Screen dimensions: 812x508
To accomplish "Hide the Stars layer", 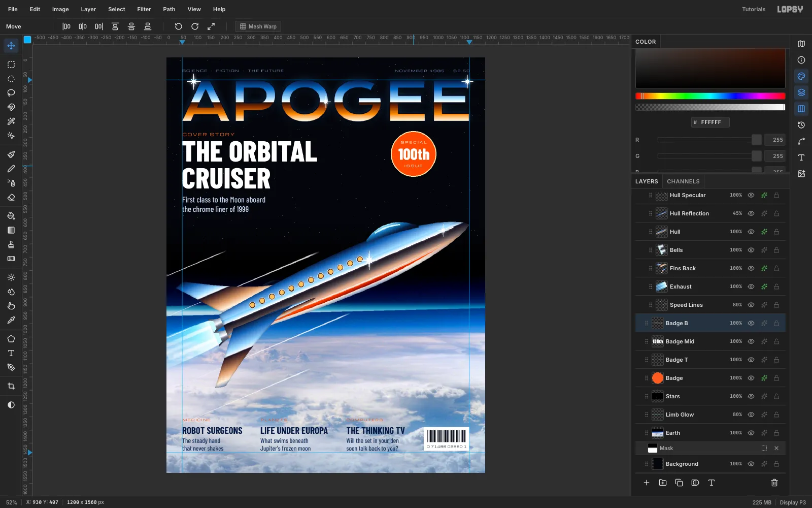I will 751,396.
